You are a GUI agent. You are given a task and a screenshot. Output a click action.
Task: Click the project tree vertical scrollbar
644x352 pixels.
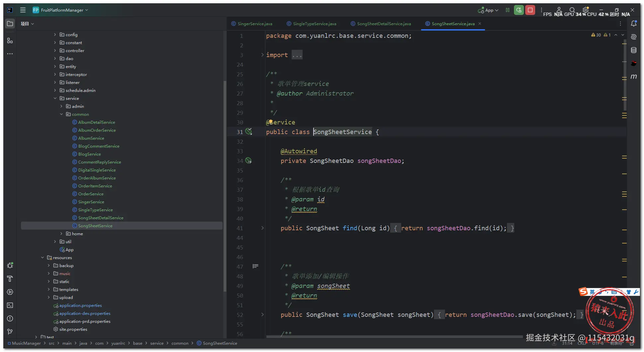[x=225, y=186]
